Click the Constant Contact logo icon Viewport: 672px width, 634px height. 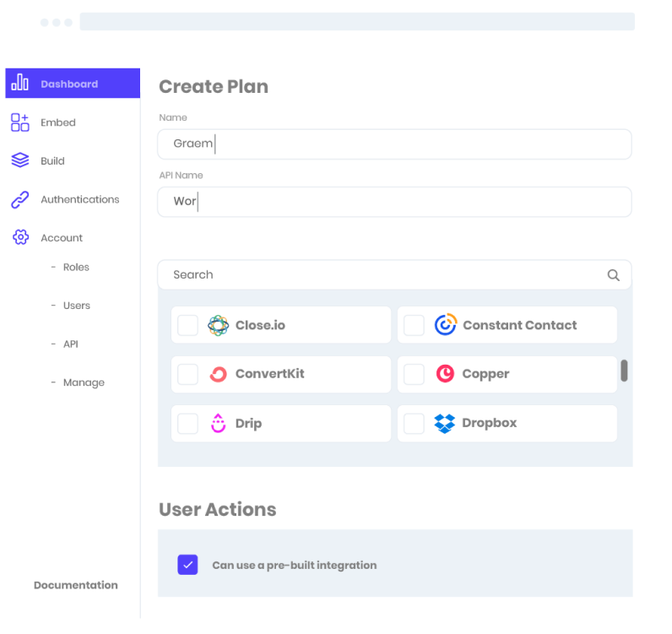(445, 325)
